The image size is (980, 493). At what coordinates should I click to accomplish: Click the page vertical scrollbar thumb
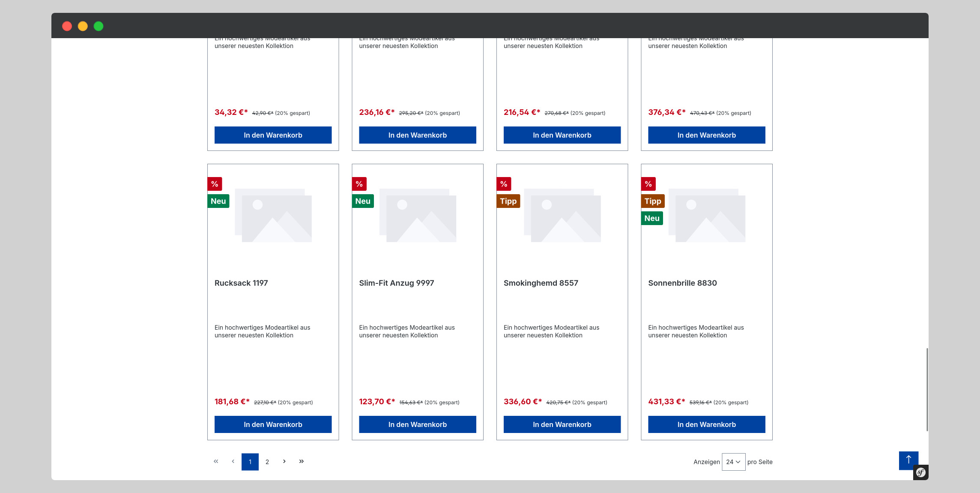click(x=927, y=389)
